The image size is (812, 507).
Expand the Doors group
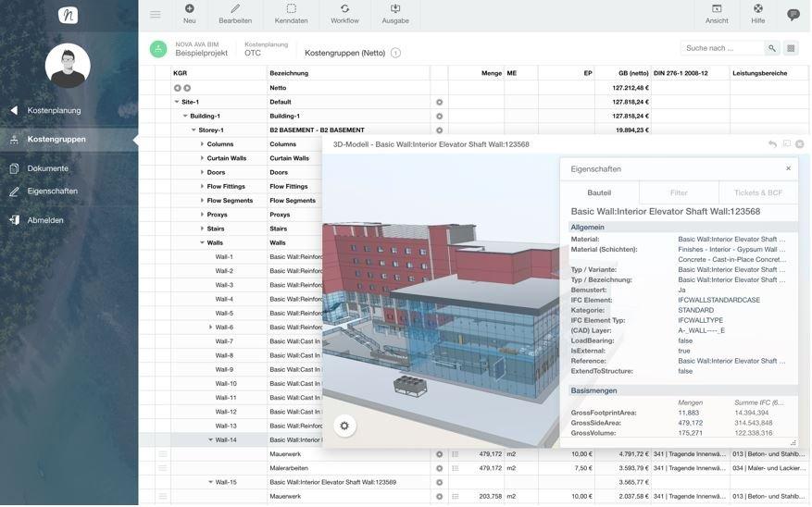point(202,172)
